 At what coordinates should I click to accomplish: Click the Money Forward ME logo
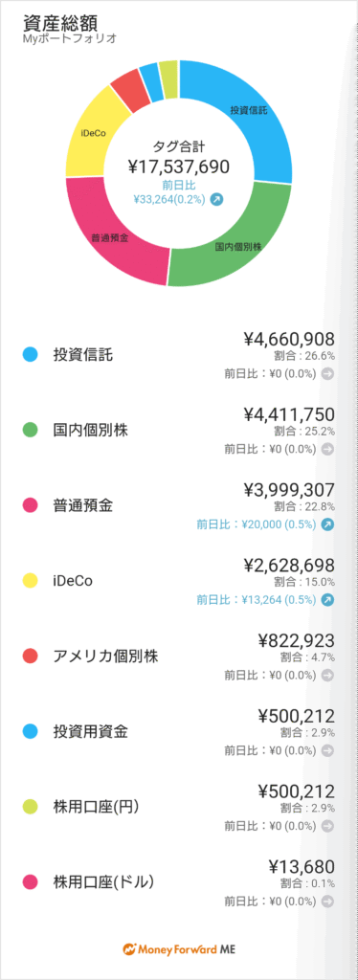(x=179, y=948)
